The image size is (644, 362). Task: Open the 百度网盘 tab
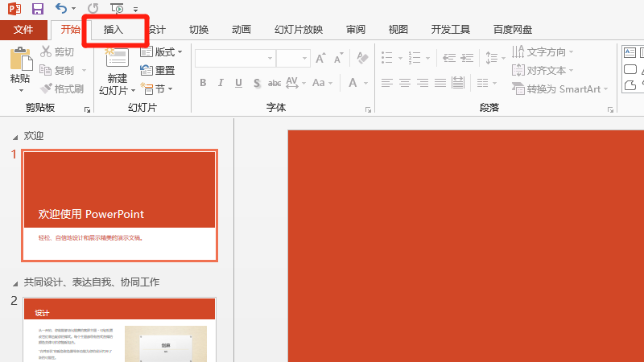pyautogui.click(x=513, y=30)
